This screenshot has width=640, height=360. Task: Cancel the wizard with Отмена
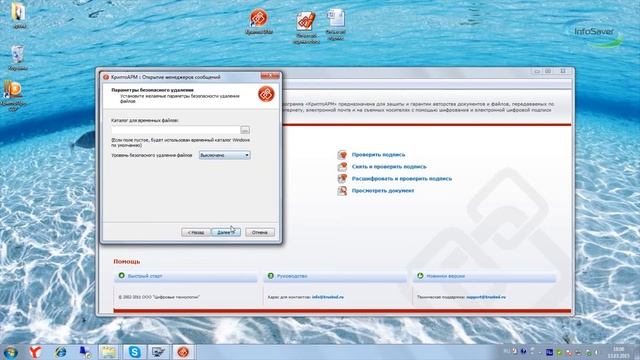(260, 232)
